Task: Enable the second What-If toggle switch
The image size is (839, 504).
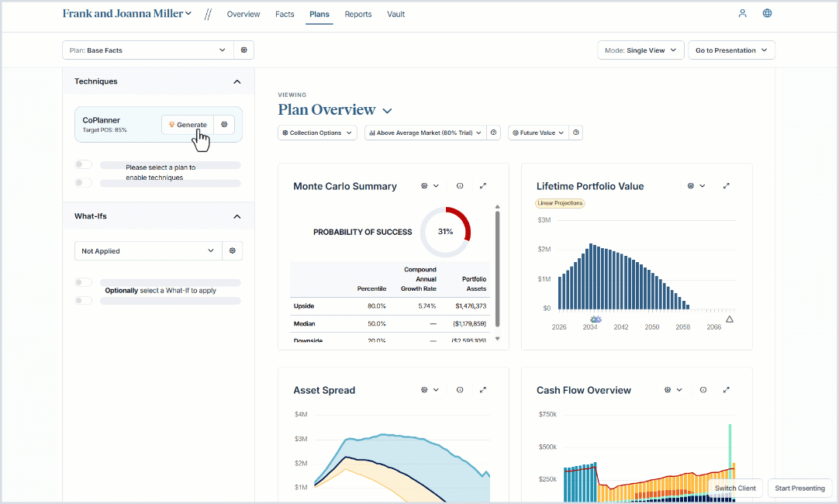Action: pos(83,300)
